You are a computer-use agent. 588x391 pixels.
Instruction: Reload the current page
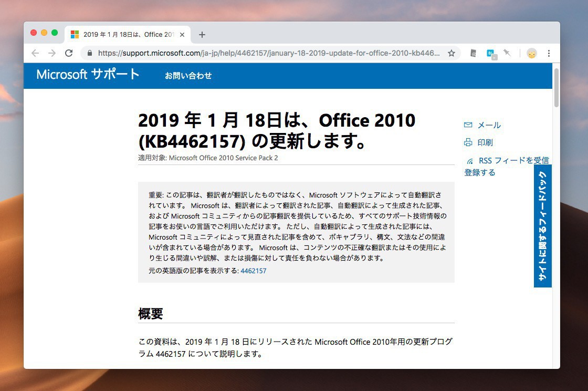[x=69, y=53]
